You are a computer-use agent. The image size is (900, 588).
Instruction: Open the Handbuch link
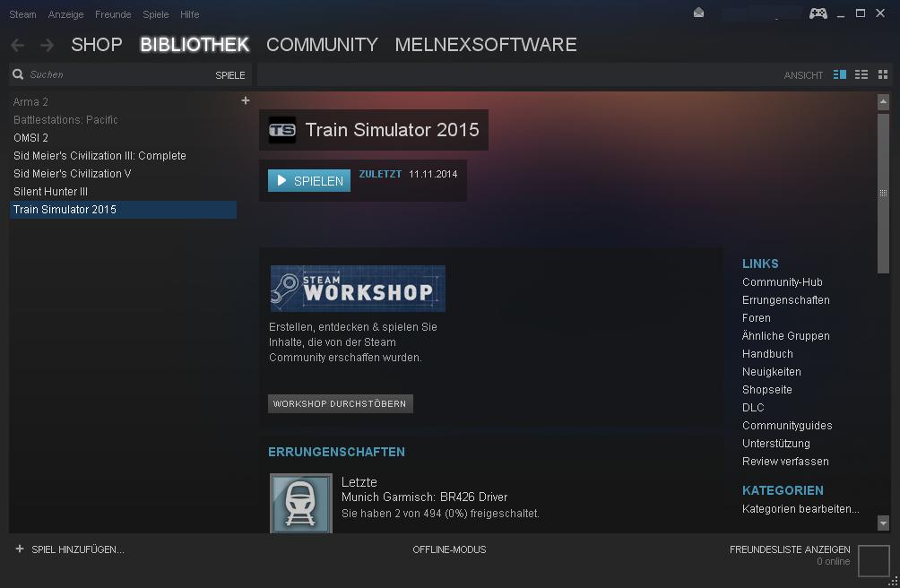[x=767, y=354]
